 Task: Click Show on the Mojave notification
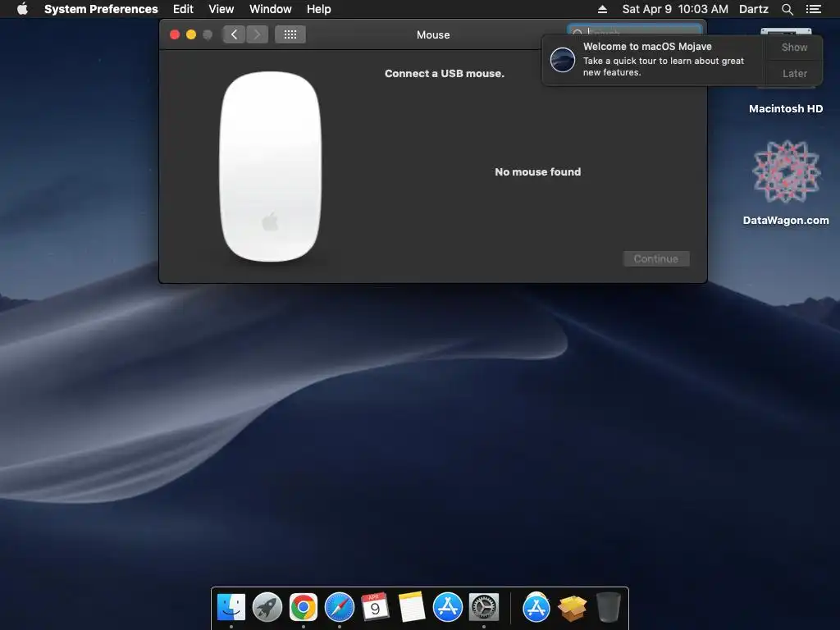click(x=794, y=47)
